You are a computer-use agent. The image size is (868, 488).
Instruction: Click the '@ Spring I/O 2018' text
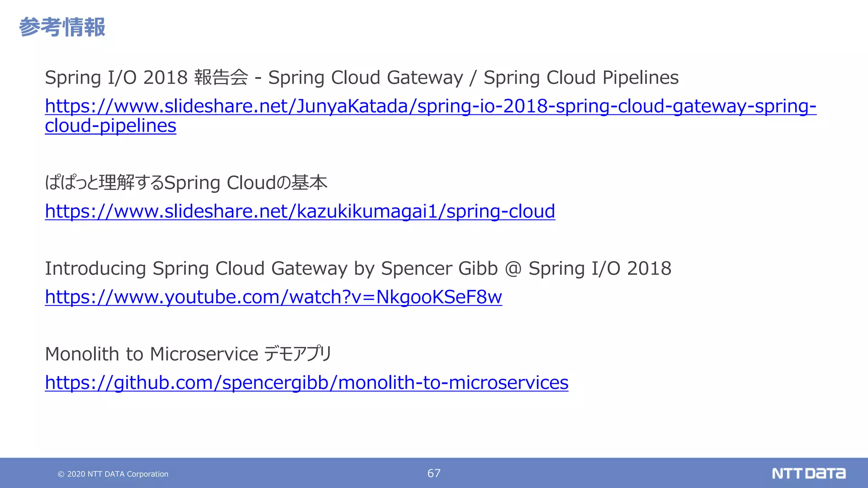point(588,269)
